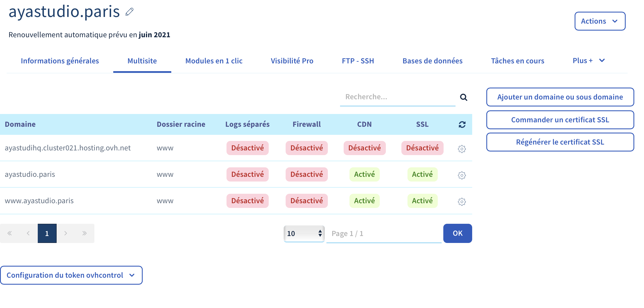Open gear settings for www.ayastudio.paris row
The image size is (644, 308).
tap(462, 202)
